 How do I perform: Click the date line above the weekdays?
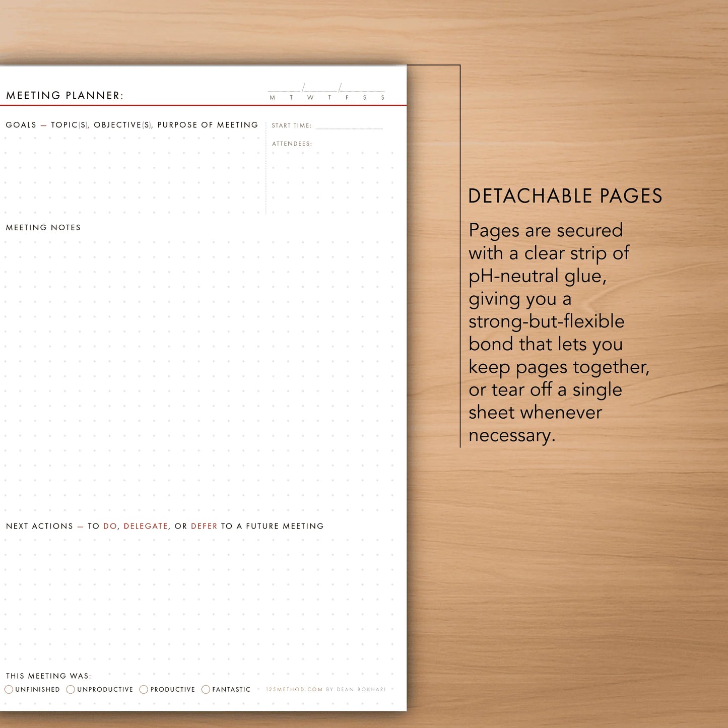[x=326, y=89]
